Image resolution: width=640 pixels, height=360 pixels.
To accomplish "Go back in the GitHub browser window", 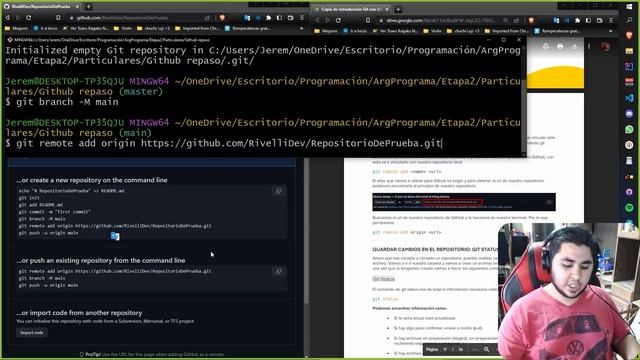I will (x=7, y=18).
